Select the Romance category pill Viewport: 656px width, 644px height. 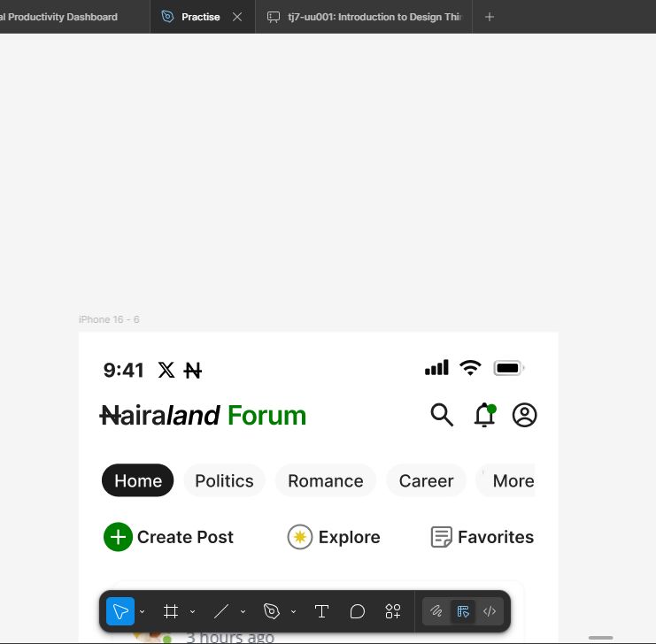click(326, 480)
